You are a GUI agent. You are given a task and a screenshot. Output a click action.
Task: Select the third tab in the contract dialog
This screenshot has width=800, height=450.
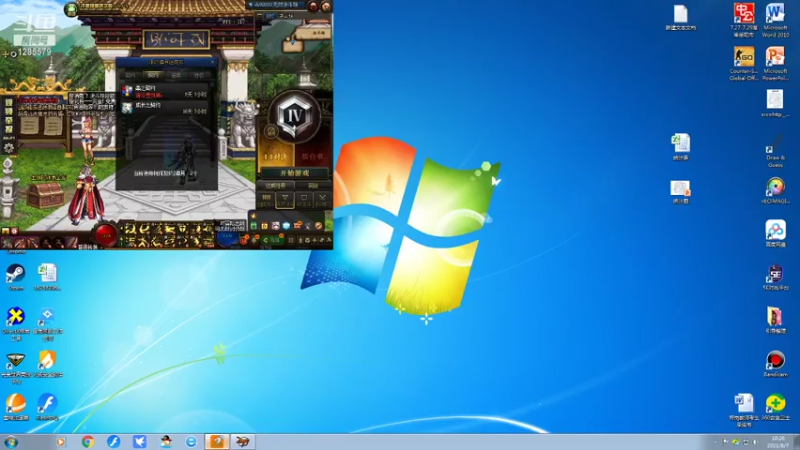pyautogui.click(x=176, y=75)
